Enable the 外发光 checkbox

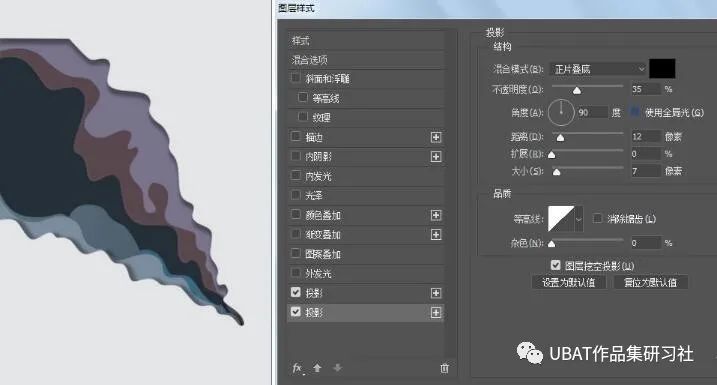(x=296, y=273)
